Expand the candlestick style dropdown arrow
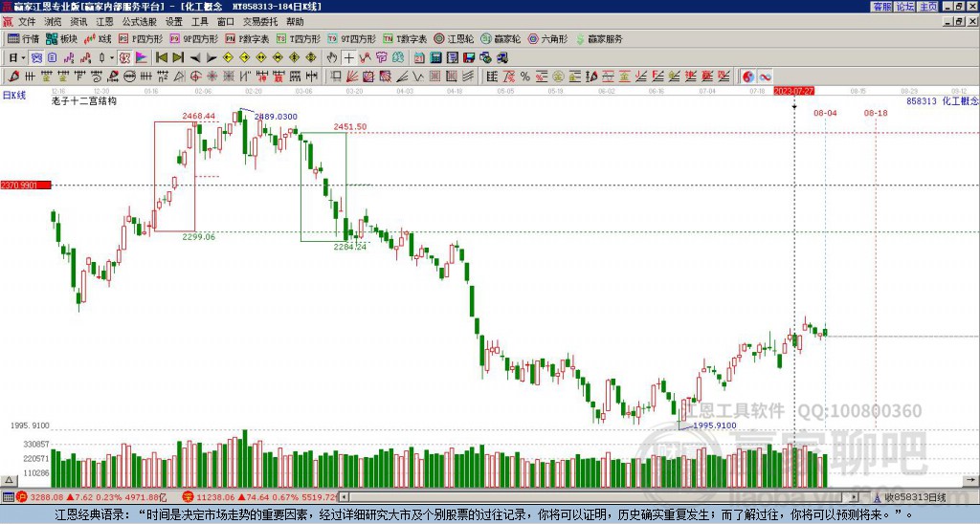This screenshot has width=980, height=524. (112, 58)
